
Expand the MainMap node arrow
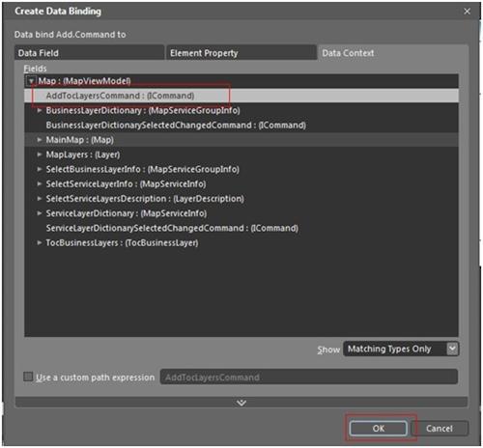click(x=40, y=140)
